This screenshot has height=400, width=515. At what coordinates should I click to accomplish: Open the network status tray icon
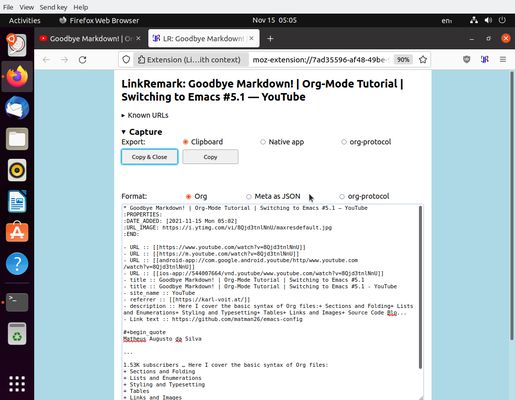pyautogui.click(x=474, y=20)
